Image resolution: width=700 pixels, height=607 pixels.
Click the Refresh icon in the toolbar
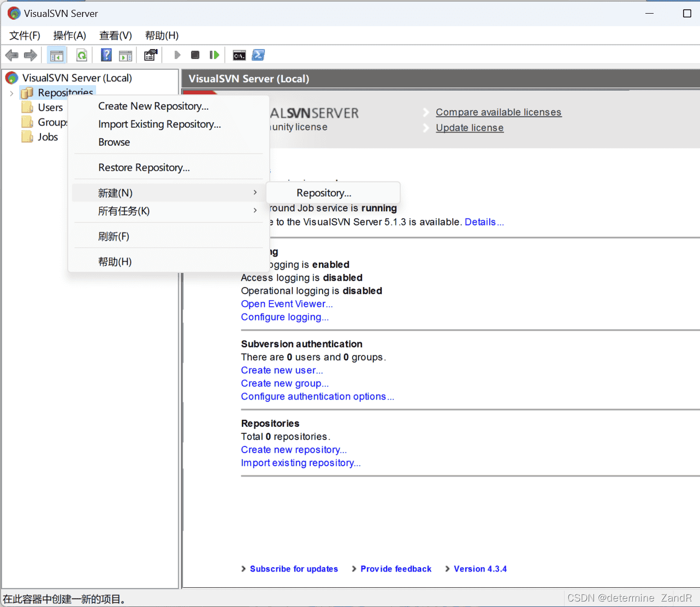pyautogui.click(x=81, y=55)
